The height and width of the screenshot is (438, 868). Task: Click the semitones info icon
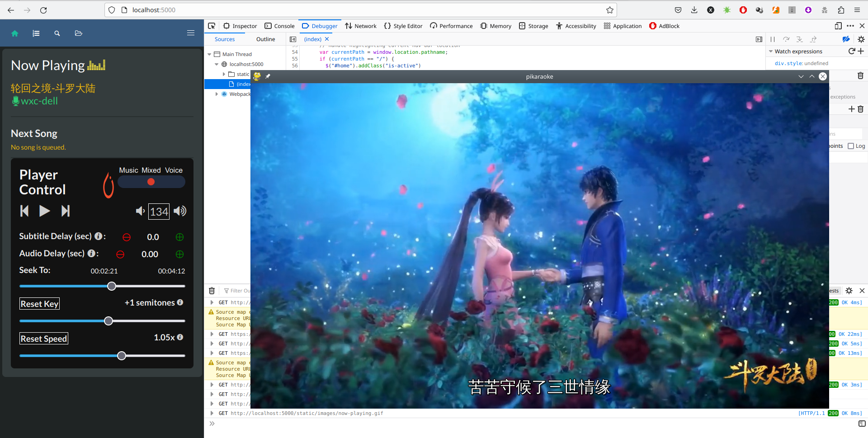click(x=180, y=302)
